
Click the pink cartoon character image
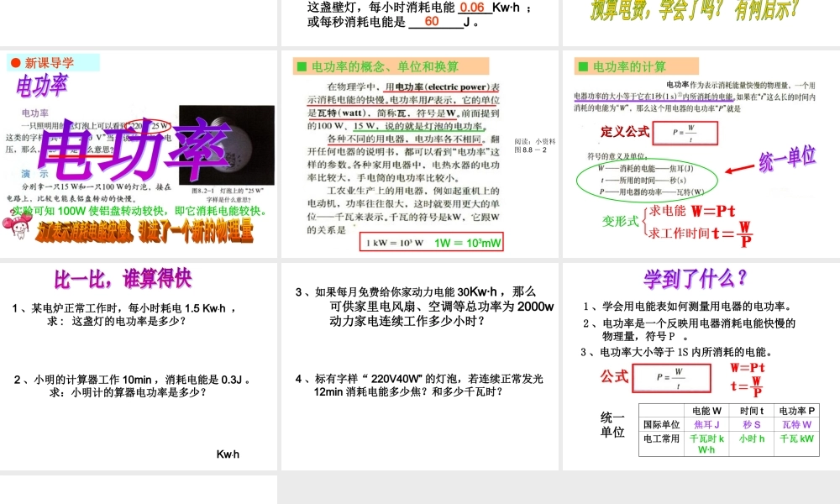(x=17, y=225)
